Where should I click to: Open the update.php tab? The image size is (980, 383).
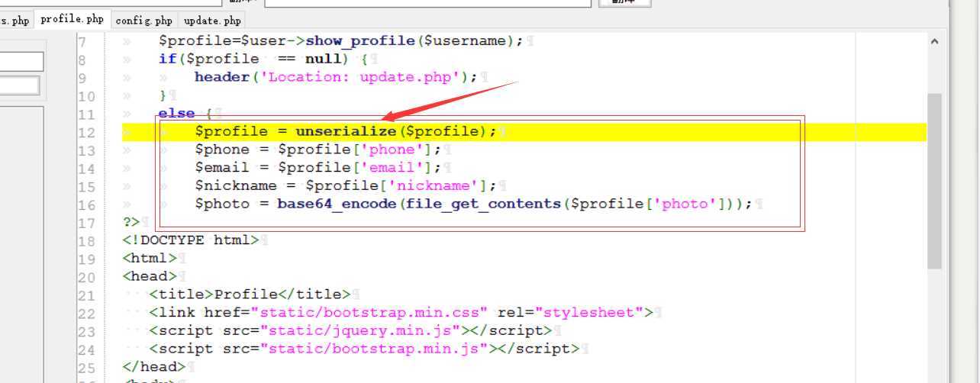tap(212, 21)
